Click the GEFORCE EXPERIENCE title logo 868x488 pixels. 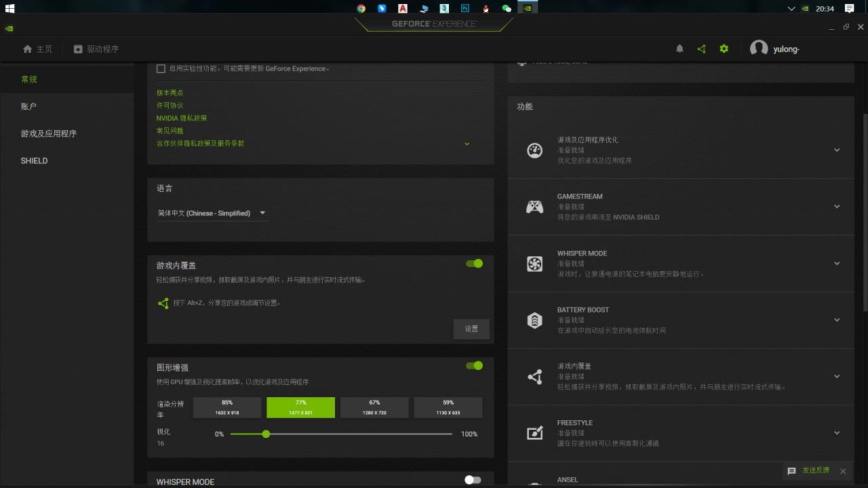[x=434, y=24]
